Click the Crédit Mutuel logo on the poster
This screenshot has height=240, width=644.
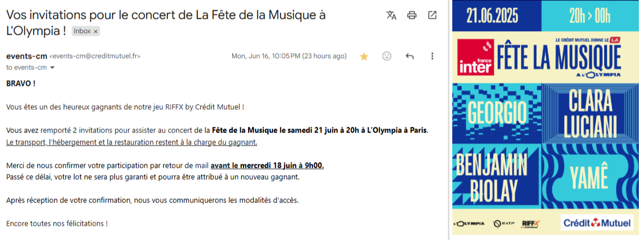pyautogui.click(x=597, y=223)
